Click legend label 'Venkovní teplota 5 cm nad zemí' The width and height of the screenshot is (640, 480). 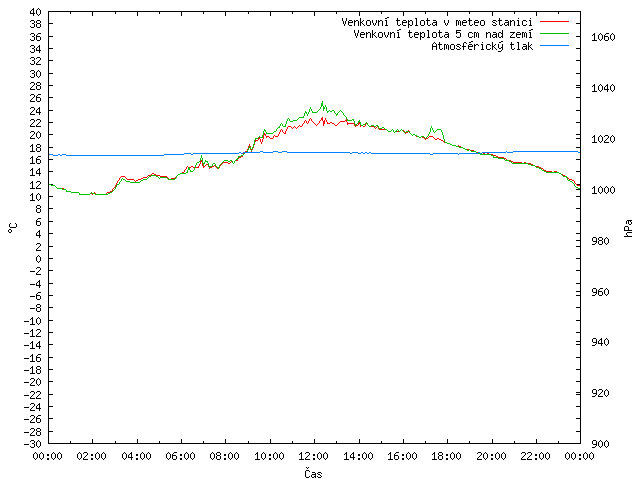pyautogui.click(x=443, y=34)
